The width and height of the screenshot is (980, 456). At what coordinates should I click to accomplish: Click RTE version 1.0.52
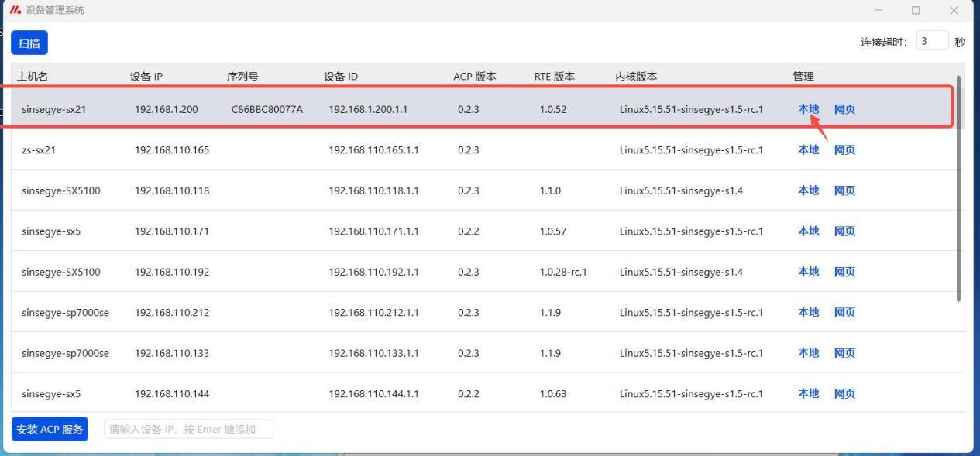[x=553, y=109]
